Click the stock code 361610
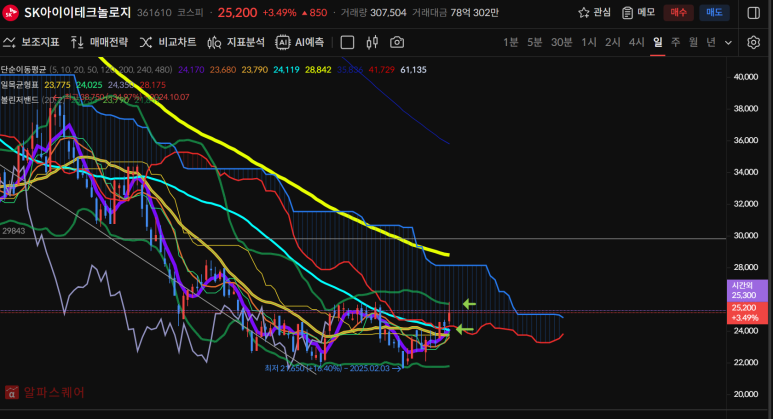773x419 pixels. pyautogui.click(x=154, y=13)
